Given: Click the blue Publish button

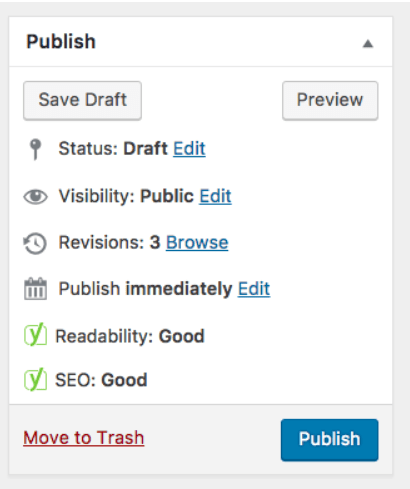Looking at the screenshot, I should pyautogui.click(x=329, y=440).
